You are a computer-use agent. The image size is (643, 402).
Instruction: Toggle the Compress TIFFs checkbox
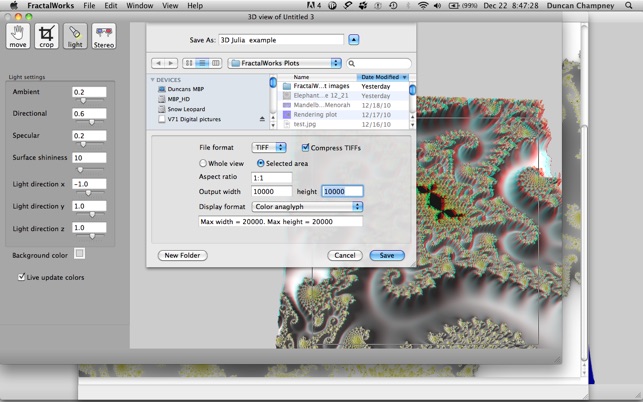pyautogui.click(x=306, y=148)
